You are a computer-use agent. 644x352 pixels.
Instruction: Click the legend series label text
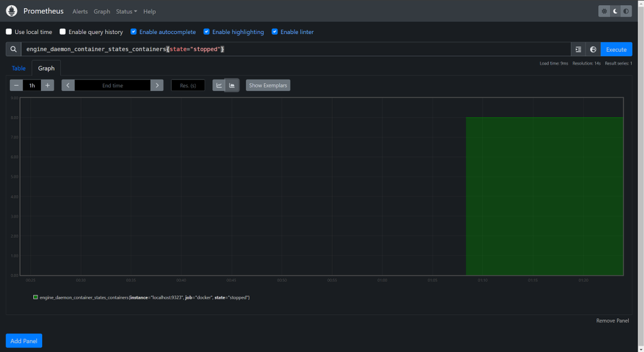(145, 297)
